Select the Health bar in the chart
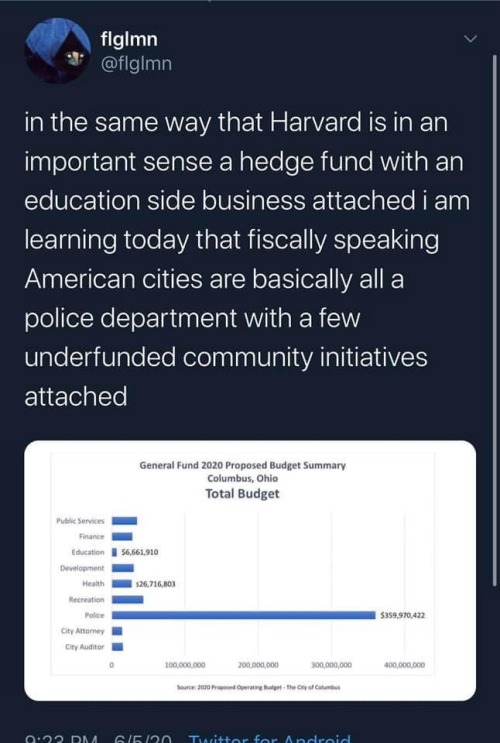This screenshot has height=743, width=500. point(122,584)
